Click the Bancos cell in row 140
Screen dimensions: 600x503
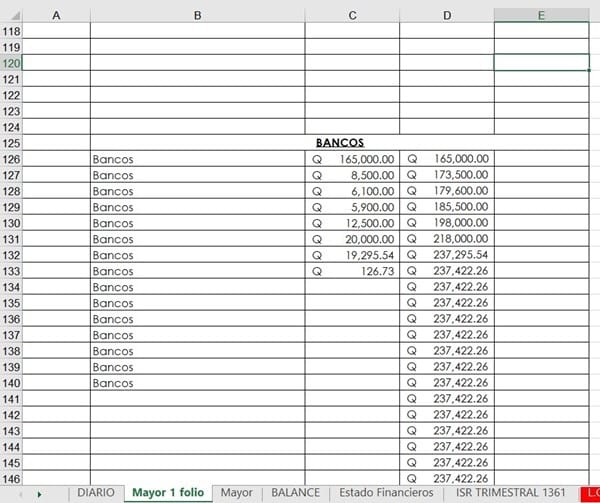(198, 383)
